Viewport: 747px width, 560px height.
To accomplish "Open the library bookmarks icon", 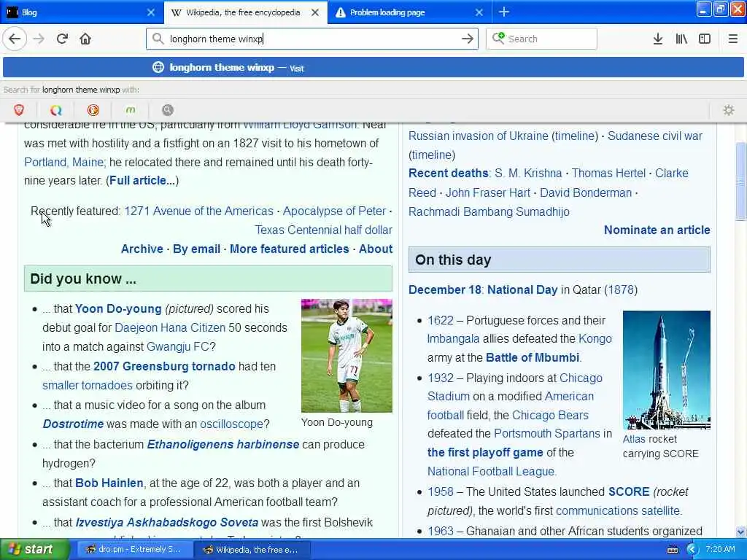I will click(681, 39).
